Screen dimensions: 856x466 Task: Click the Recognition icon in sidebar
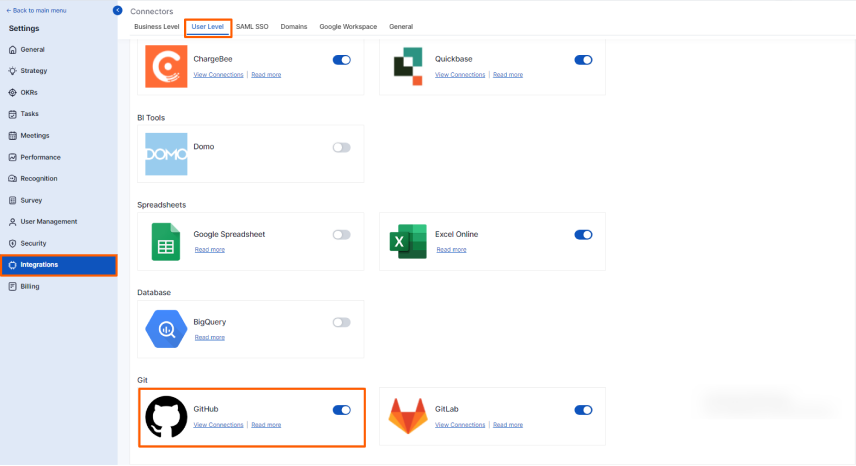[13, 178]
